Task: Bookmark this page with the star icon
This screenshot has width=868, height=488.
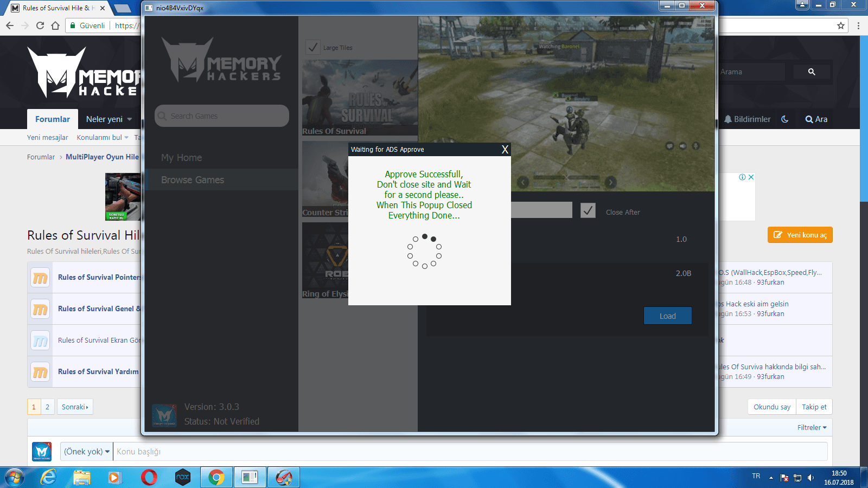Action: click(841, 25)
